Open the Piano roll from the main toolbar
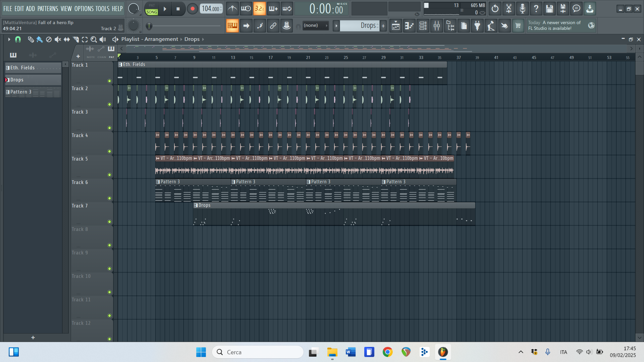The height and width of the screenshot is (362, 644). [x=409, y=25]
